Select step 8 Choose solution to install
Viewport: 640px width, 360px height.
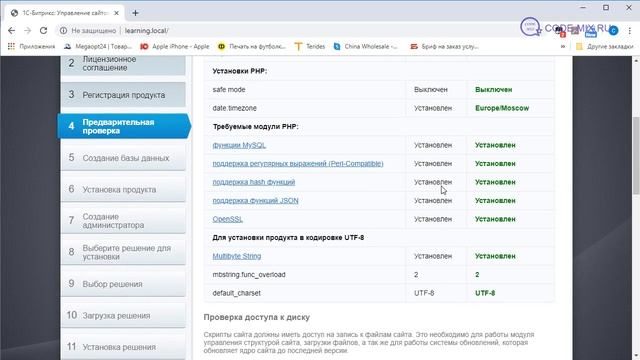(123, 252)
